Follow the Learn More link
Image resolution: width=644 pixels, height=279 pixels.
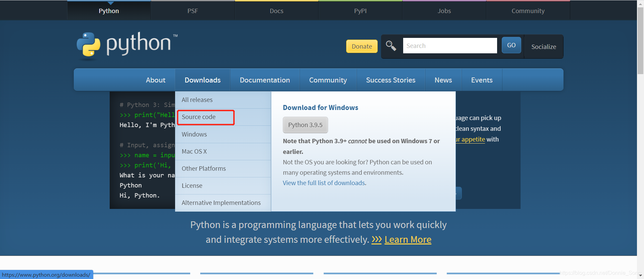pos(408,240)
